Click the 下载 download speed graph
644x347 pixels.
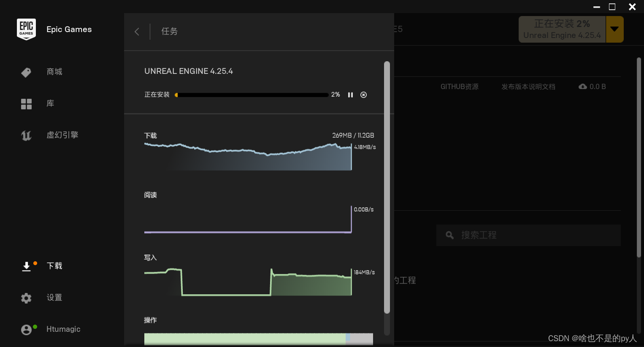(x=248, y=157)
